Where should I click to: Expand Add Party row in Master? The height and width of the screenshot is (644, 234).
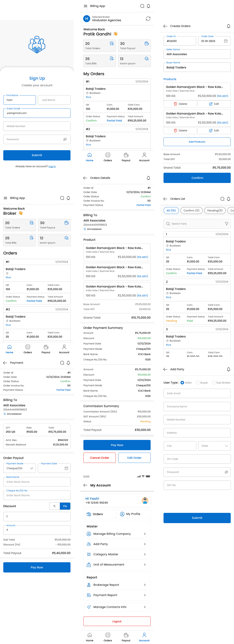tap(117, 544)
